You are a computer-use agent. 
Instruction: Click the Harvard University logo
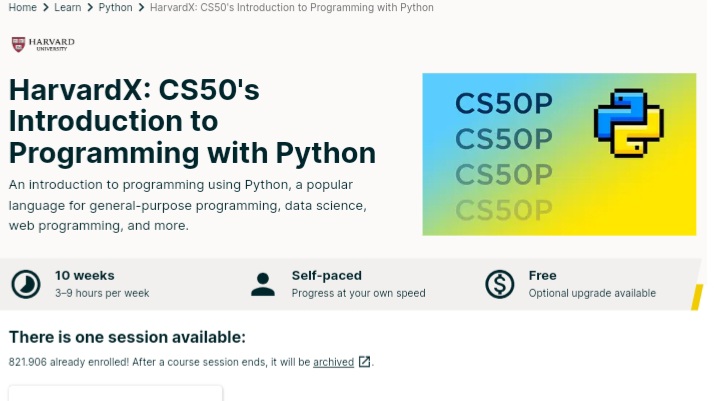point(42,45)
